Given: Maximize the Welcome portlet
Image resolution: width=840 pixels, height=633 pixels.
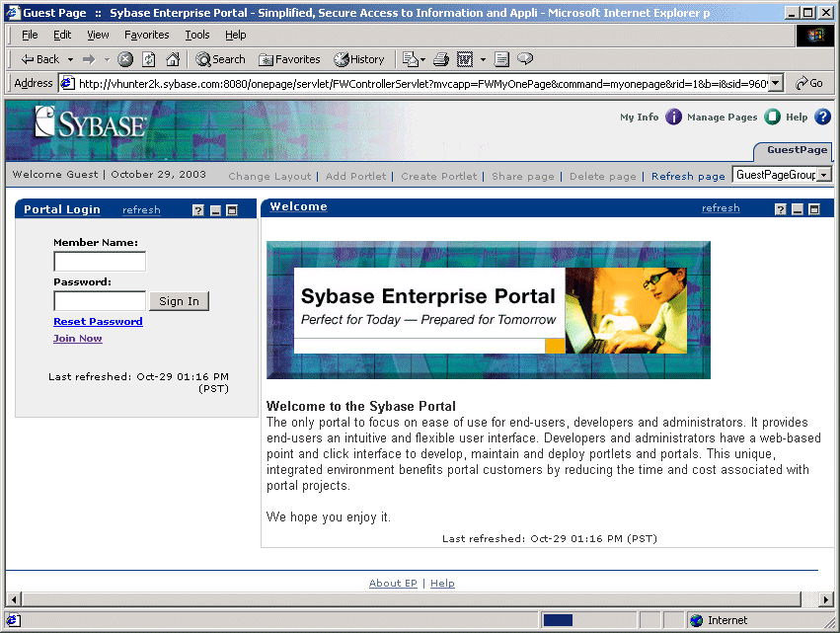Looking at the screenshot, I should click(x=813, y=209).
